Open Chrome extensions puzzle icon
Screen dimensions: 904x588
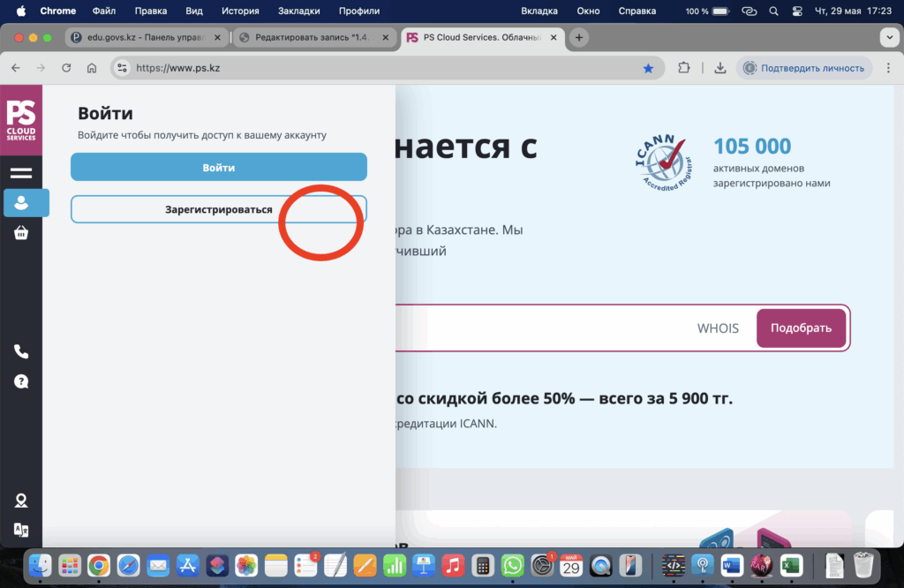[683, 68]
